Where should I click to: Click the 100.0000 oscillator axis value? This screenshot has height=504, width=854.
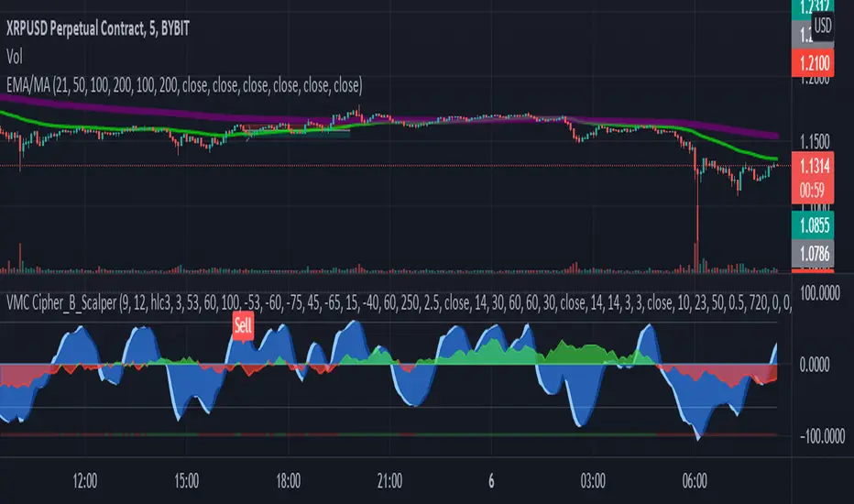coord(820,293)
